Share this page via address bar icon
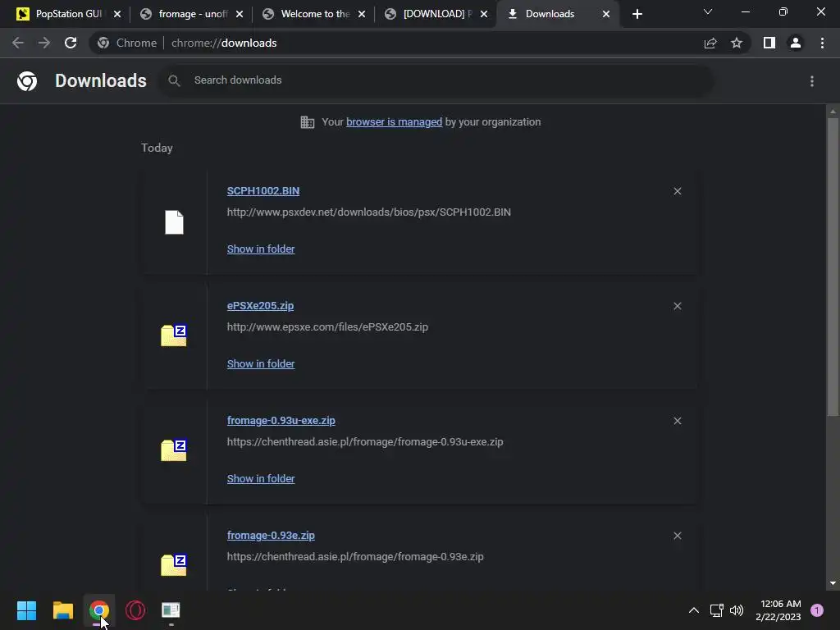840x630 pixels. click(x=710, y=43)
